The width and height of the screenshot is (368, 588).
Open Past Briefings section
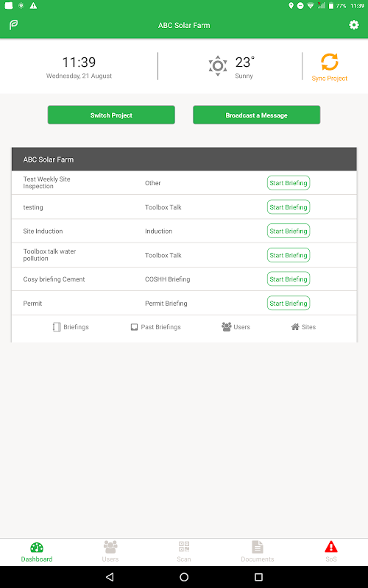(155, 327)
